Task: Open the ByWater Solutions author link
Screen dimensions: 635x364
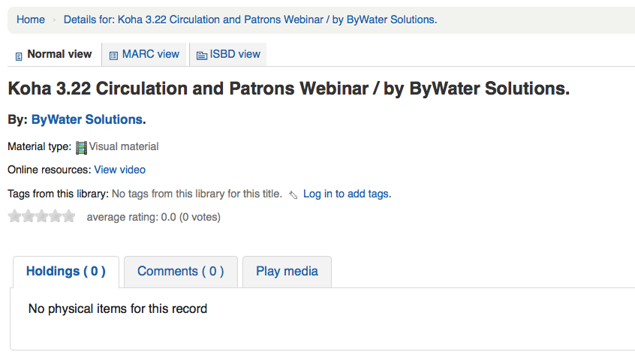Action: coord(87,120)
